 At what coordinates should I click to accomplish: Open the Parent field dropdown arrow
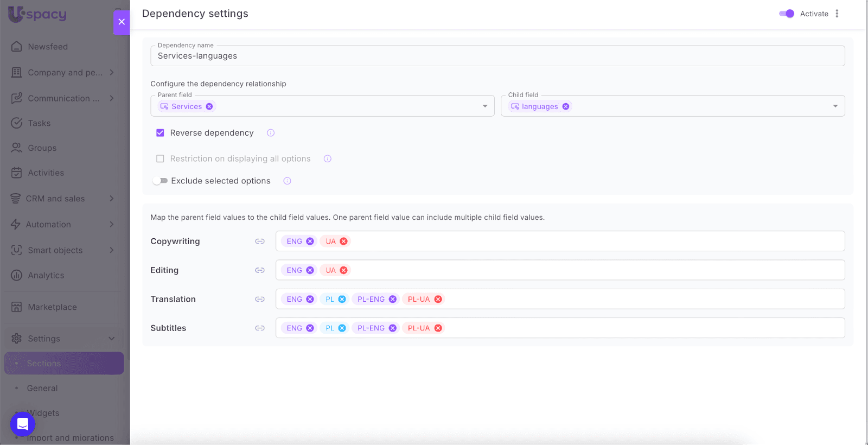(x=485, y=106)
